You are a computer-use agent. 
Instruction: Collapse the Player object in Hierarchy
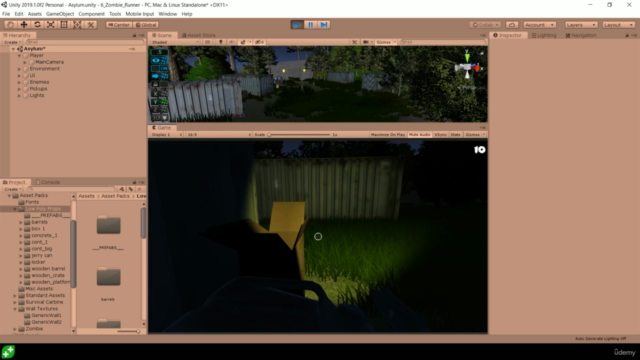(19, 56)
